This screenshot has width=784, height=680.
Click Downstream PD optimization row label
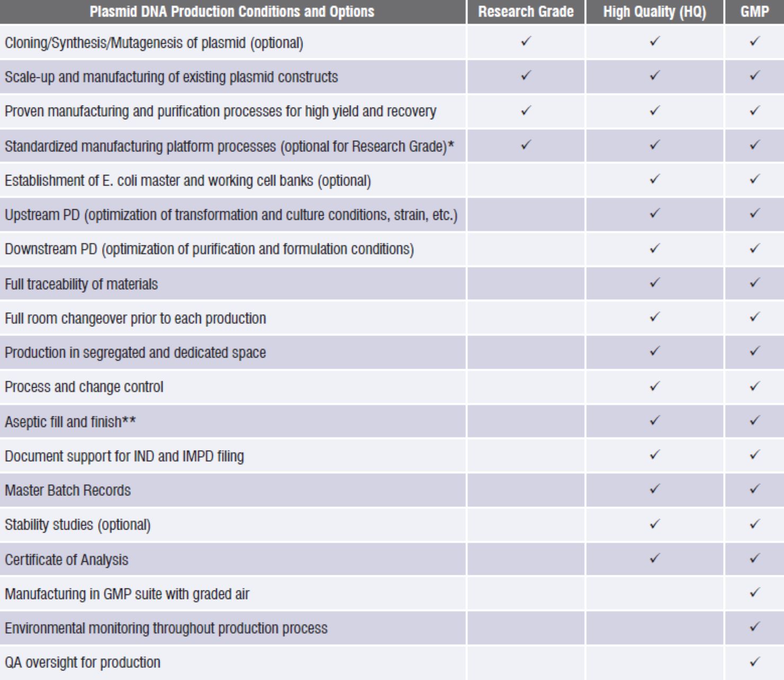[209, 249]
